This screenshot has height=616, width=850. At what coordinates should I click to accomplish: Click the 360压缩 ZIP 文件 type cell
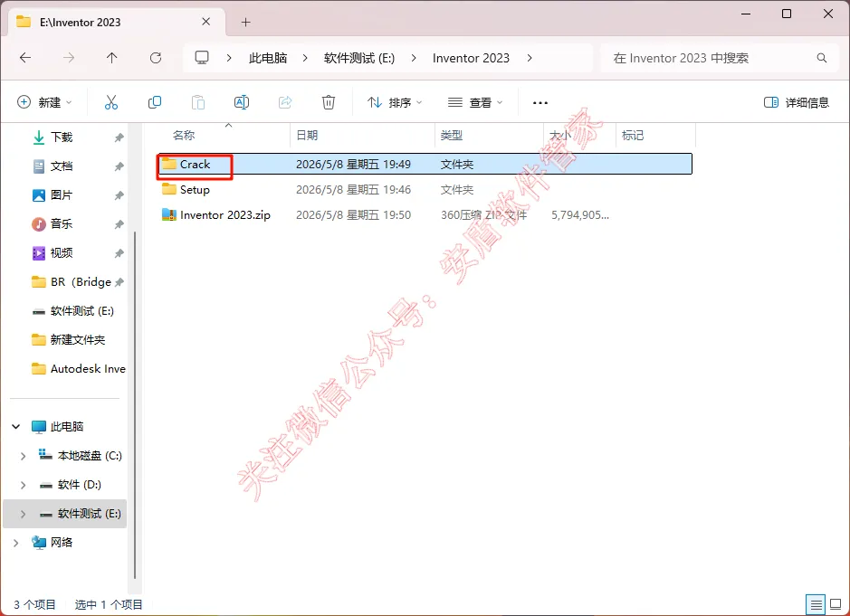coord(483,215)
